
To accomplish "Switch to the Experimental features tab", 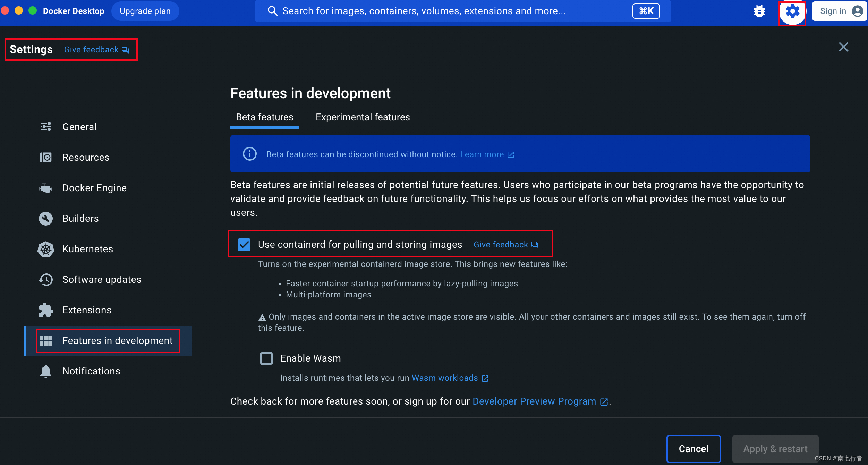I will pos(362,117).
